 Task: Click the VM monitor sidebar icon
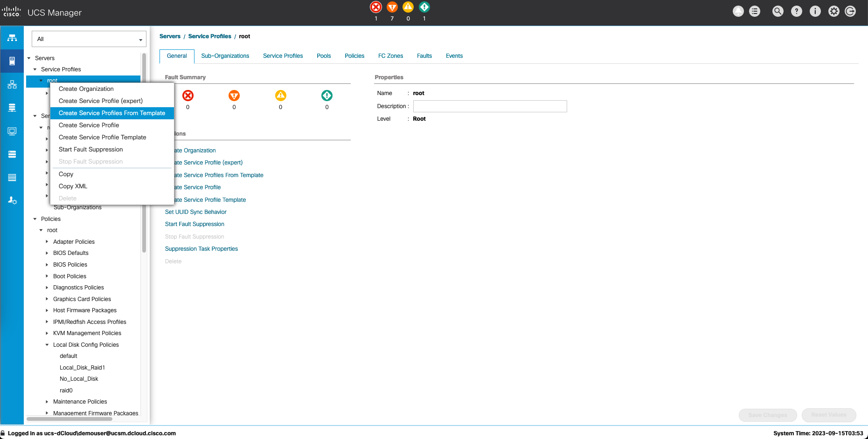(12, 131)
